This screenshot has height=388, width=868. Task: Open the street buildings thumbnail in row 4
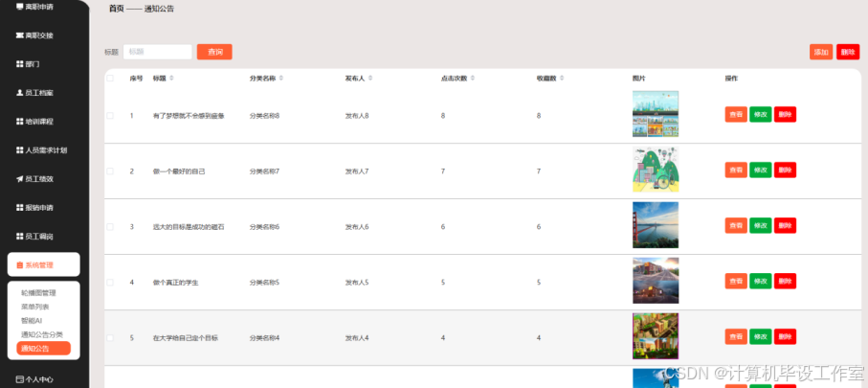pyautogui.click(x=656, y=281)
